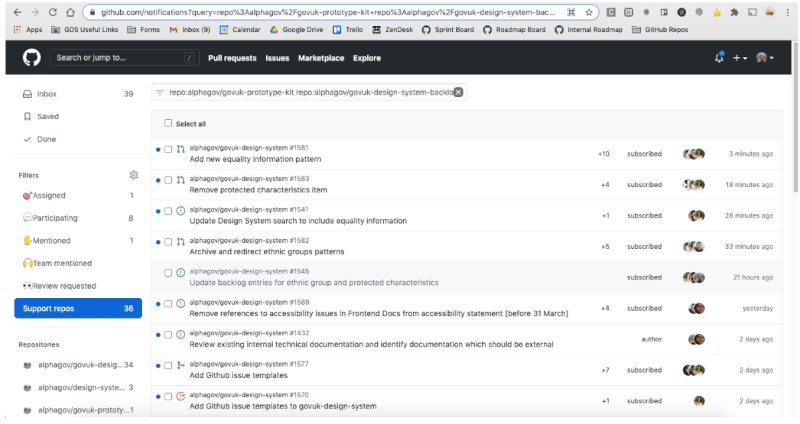Select checkbox for notification #1545
The height and width of the screenshot is (424, 800).
(168, 273)
